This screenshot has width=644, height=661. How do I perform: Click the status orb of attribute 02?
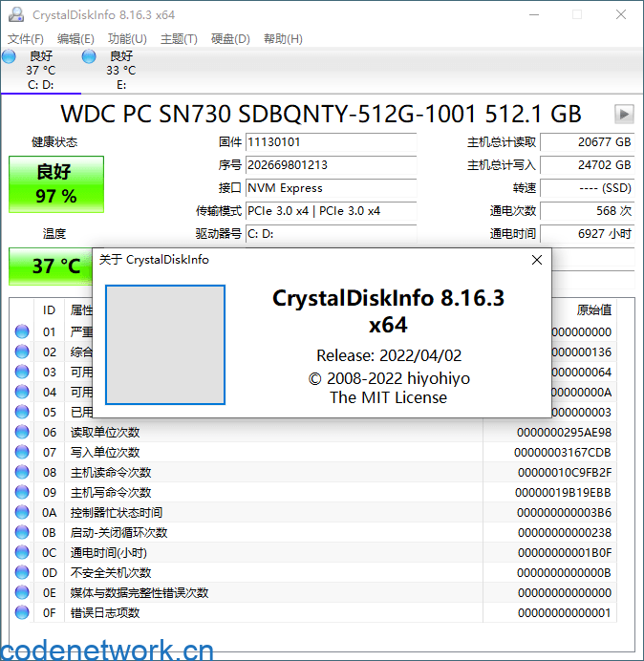click(22, 352)
